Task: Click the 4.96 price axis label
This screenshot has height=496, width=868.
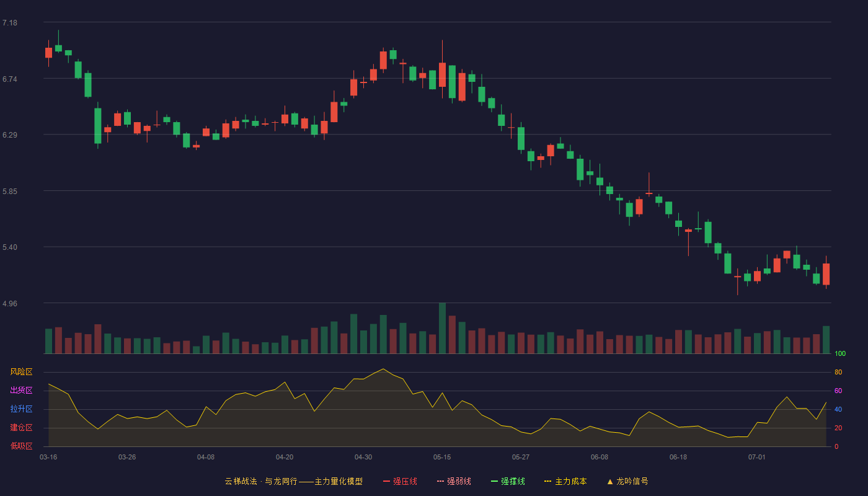Action: click(10, 303)
